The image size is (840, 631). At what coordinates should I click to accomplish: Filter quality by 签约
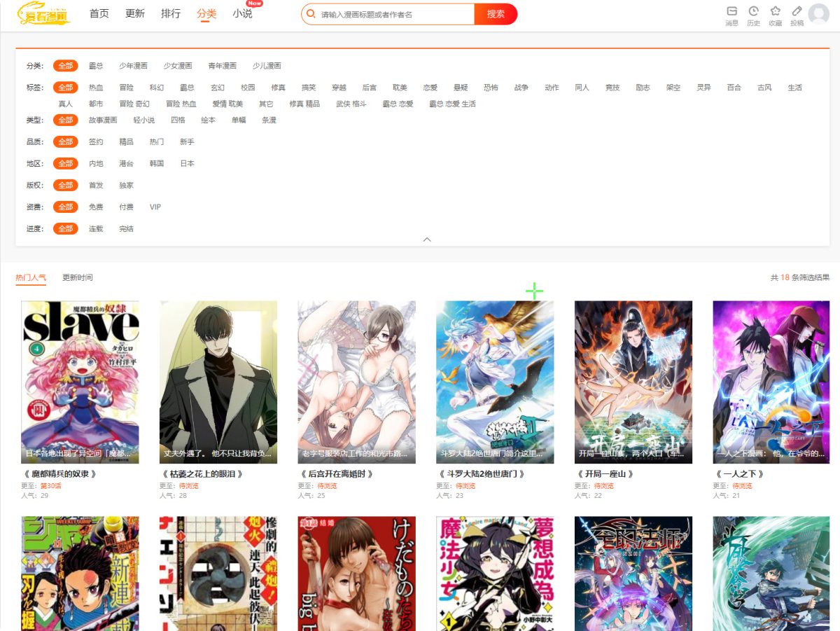[x=96, y=142]
